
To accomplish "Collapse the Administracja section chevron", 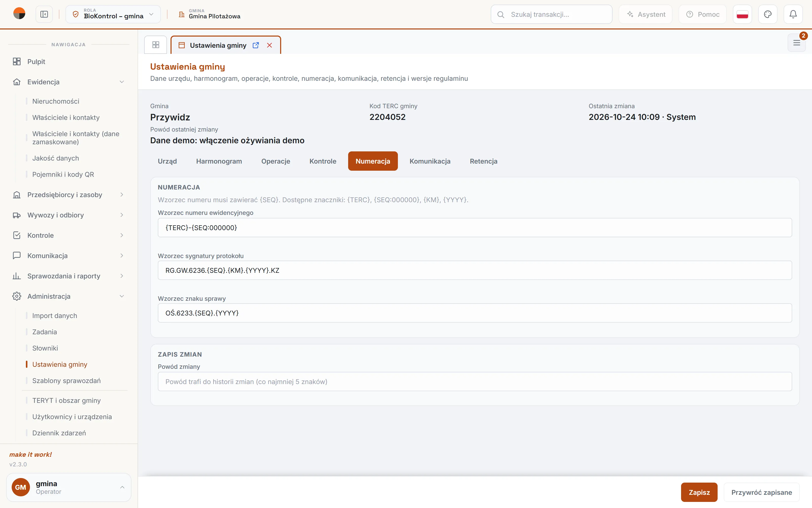I will click(122, 296).
